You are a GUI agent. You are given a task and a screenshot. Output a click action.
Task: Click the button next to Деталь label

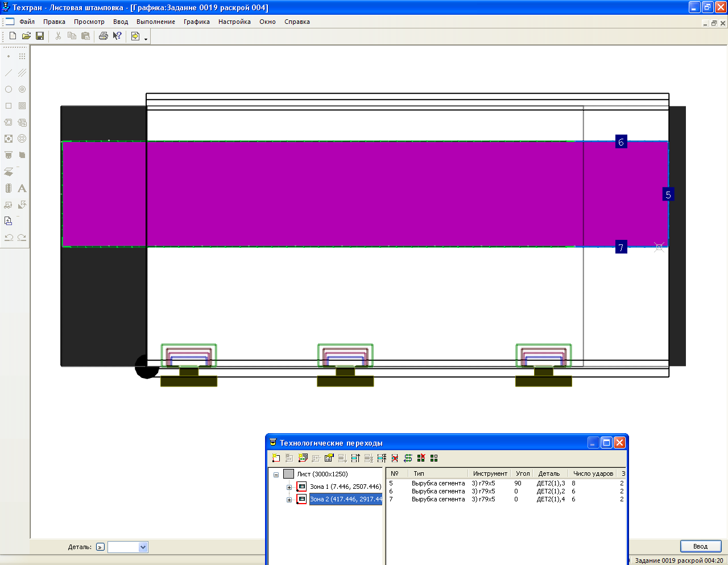tap(100, 547)
